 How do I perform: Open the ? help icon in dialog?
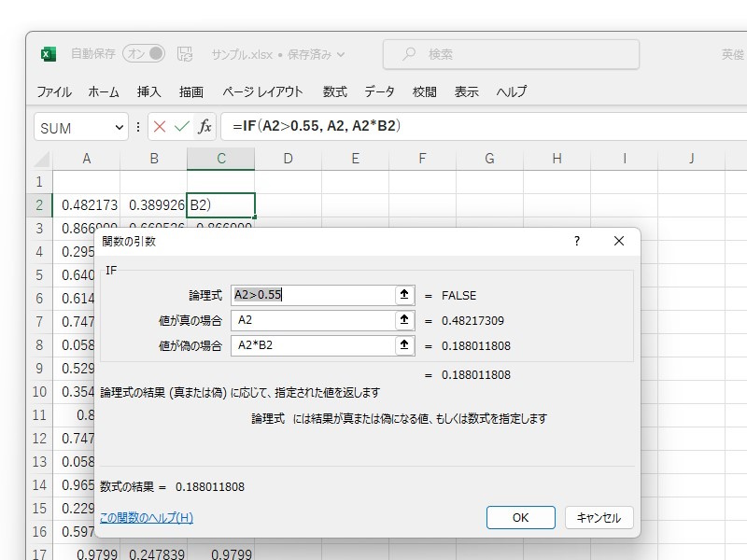tap(576, 241)
